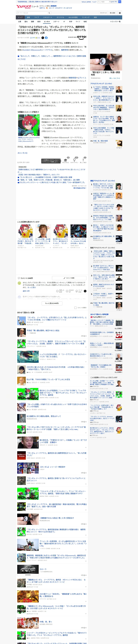The image size is (138, 644).
Task: Select the スポーツ category tab
Action: click(56, 21)
